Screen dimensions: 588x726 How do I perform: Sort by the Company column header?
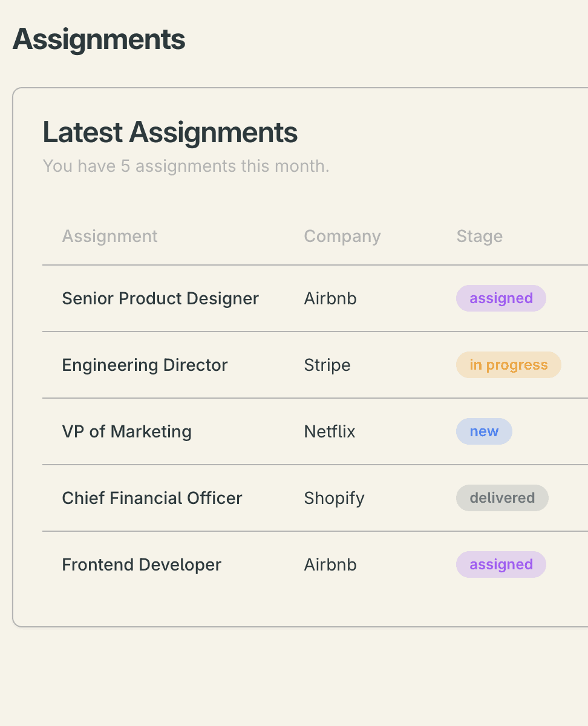pyautogui.click(x=342, y=236)
